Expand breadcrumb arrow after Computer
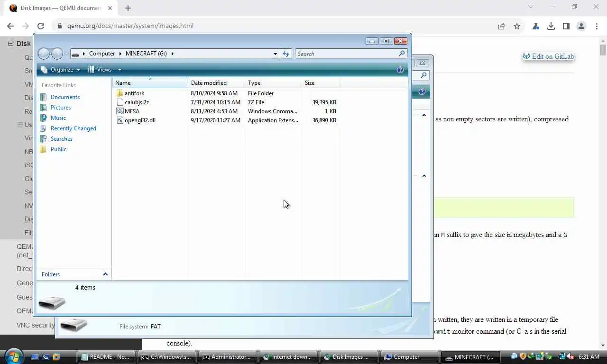Image resolution: width=607 pixels, height=364 pixels. (x=120, y=54)
